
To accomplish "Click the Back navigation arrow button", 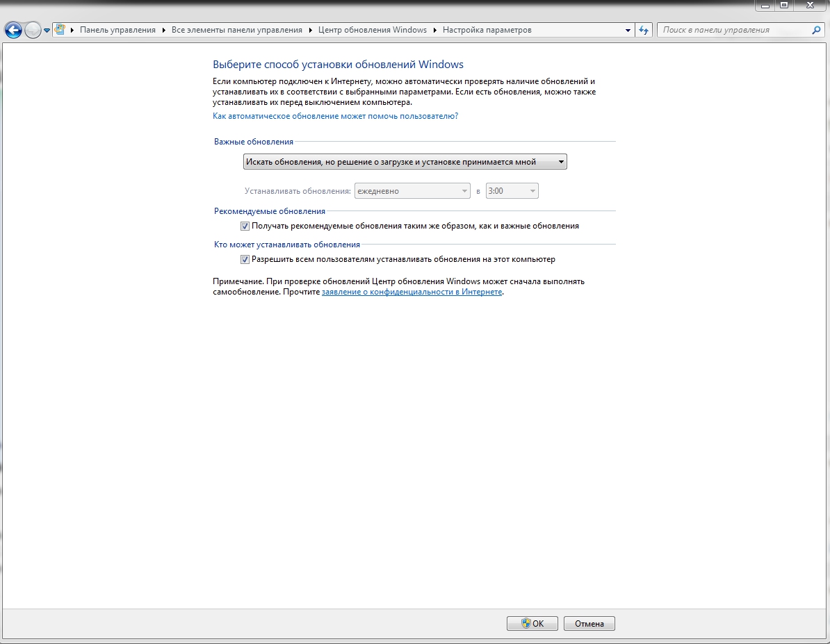I will tap(13, 30).
